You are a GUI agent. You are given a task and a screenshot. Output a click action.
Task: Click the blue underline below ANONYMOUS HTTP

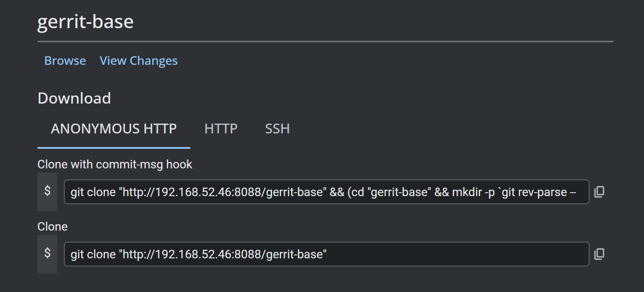(x=114, y=148)
